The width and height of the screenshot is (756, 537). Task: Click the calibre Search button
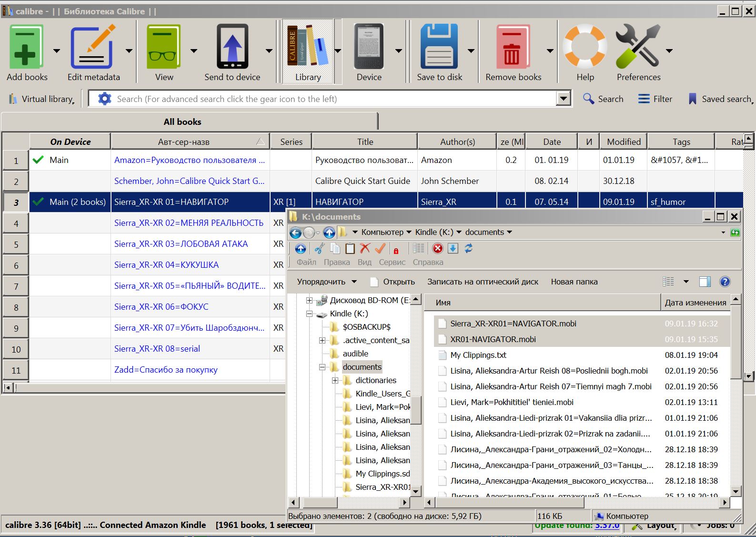[603, 99]
